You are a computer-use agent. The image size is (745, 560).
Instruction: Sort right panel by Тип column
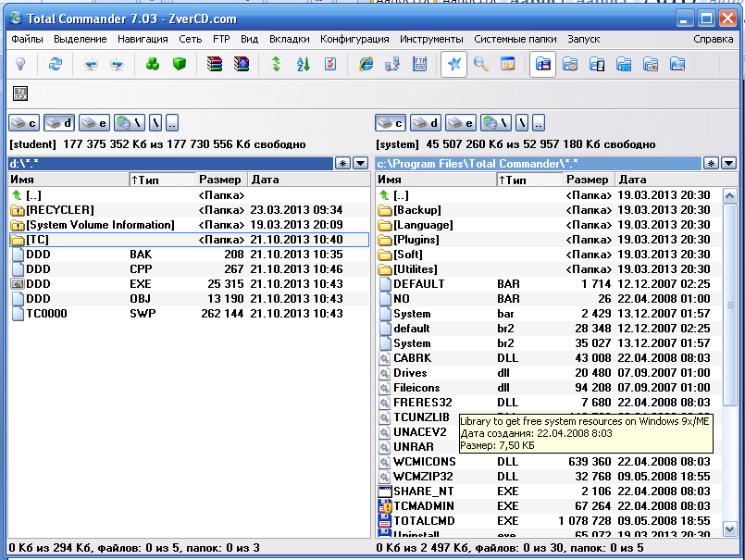point(529,180)
